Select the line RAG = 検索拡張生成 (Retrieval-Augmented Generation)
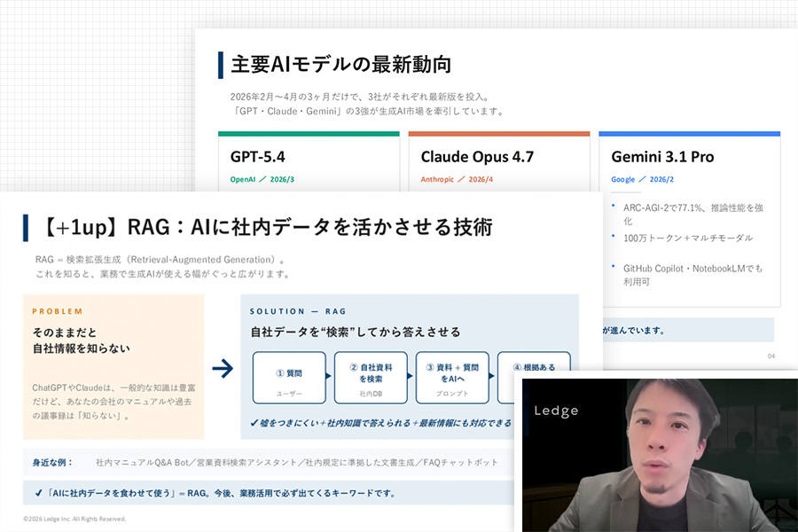Viewport: 798px width, 532px height. [160, 260]
